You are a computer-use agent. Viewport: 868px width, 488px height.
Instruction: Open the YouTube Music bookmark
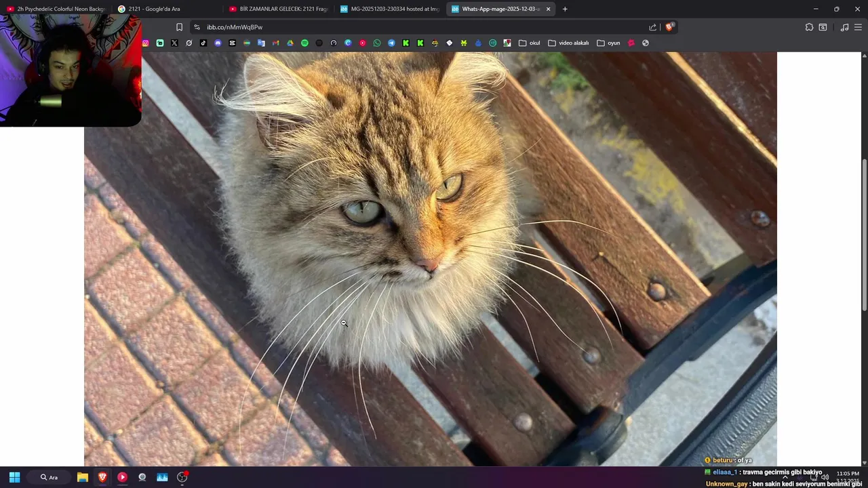pyautogui.click(x=363, y=43)
